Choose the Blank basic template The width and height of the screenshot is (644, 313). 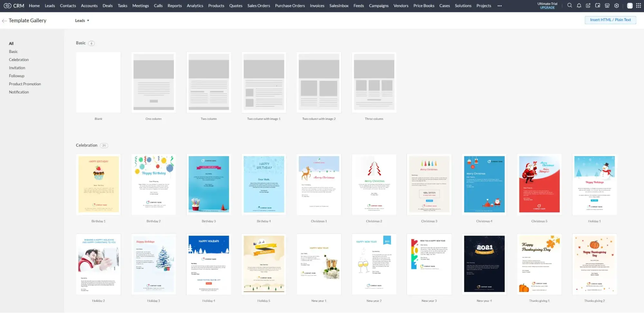coord(98,82)
